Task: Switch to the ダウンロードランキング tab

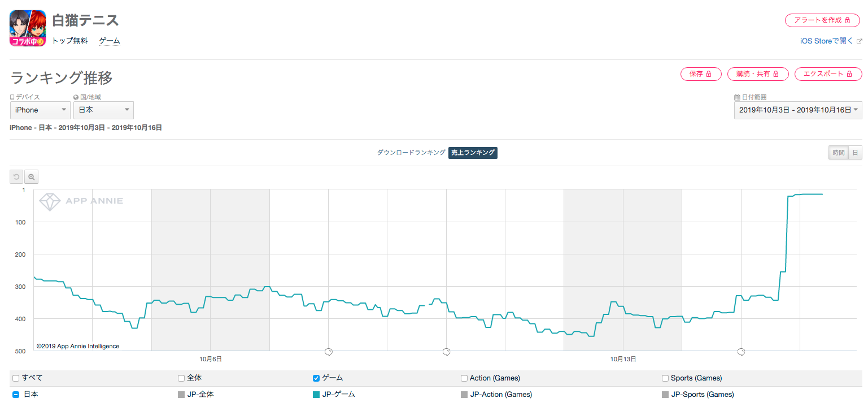Action: tap(412, 153)
